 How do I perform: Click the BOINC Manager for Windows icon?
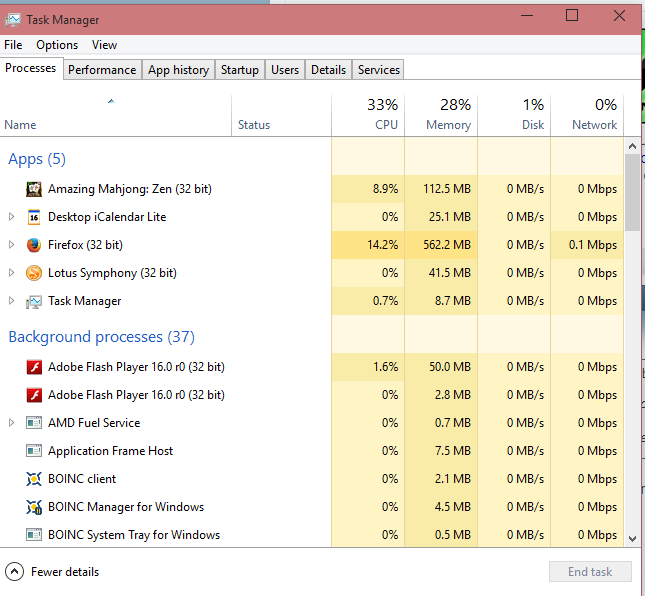(34, 507)
